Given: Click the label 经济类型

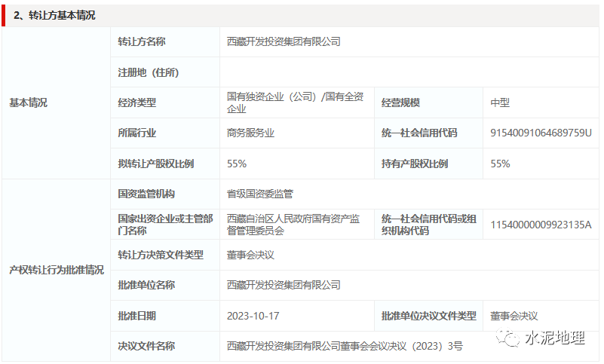Looking at the screenshot, I should 136,102.
